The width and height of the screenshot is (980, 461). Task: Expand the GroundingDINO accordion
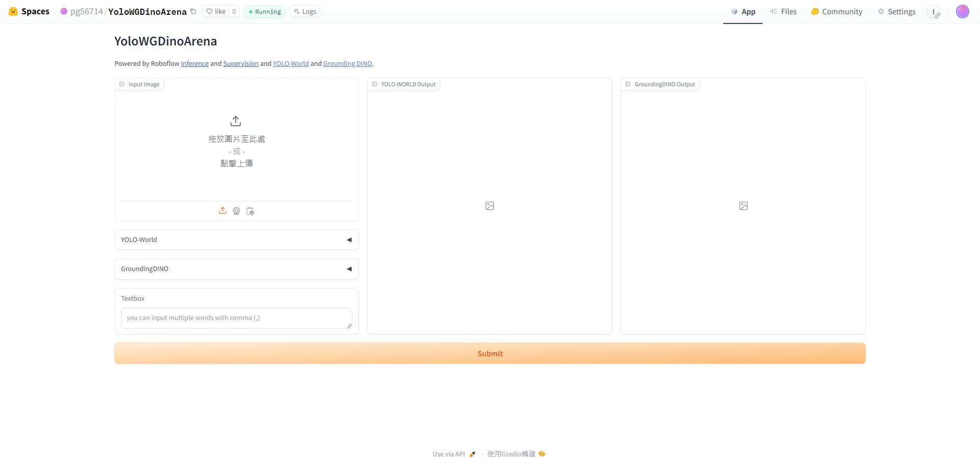(236, 269)
